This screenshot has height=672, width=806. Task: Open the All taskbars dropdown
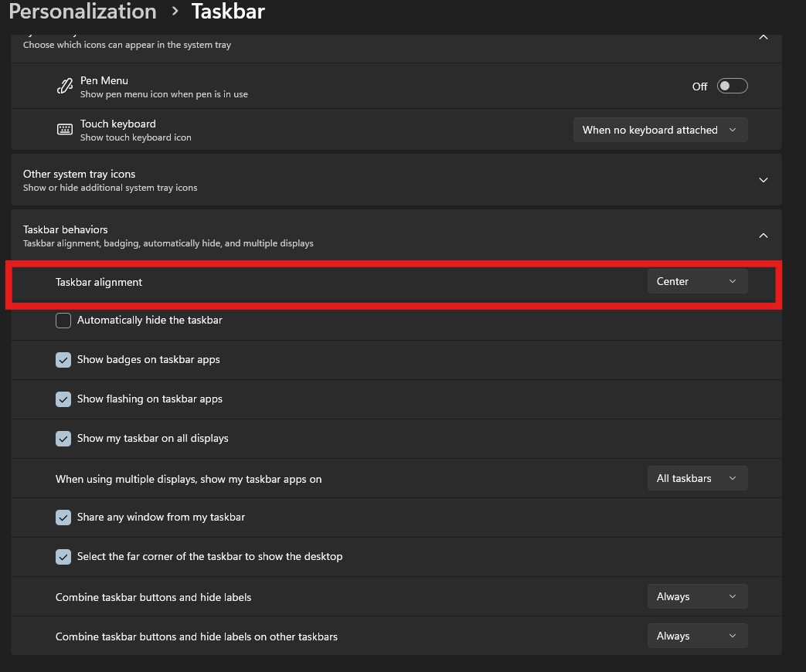(697, 478)
